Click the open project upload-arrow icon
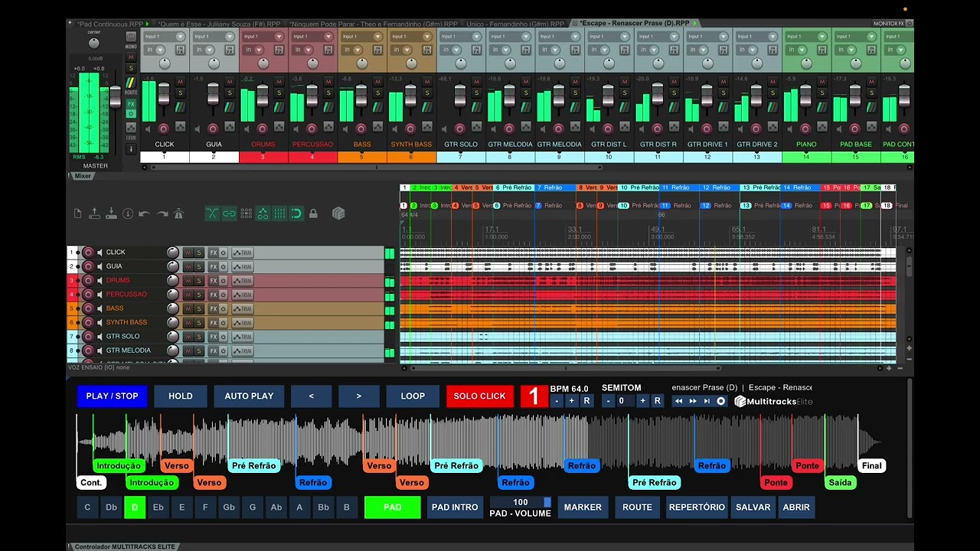The height and width of the screenshot is (551, 980). (94, 214)
